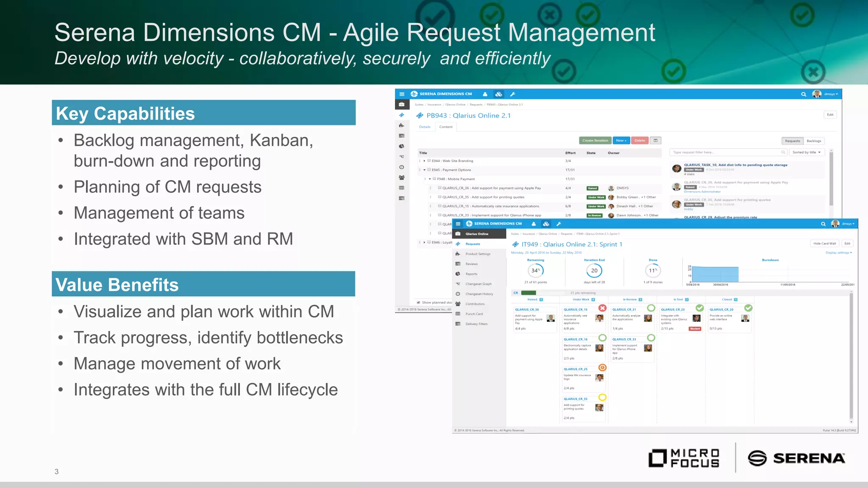Click the wrench icon in the PB943 window header
This screenshot has width=868, height=488.
pyautogui.click(x=512, y=94)
